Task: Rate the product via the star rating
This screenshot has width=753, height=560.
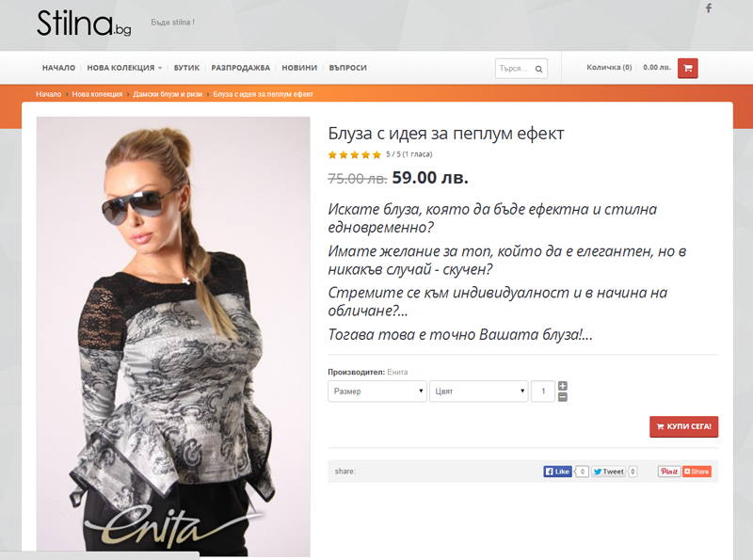Action: 355,154
